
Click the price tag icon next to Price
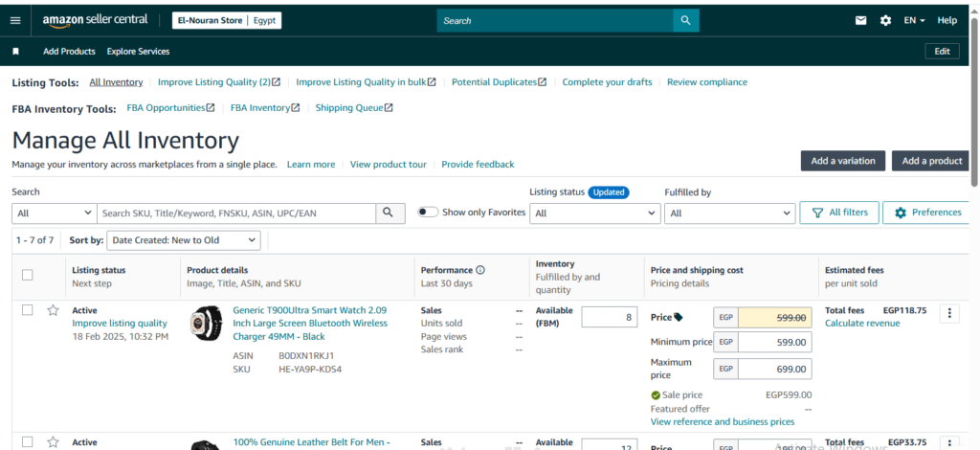pyautogui.click(x=679, y=318)
